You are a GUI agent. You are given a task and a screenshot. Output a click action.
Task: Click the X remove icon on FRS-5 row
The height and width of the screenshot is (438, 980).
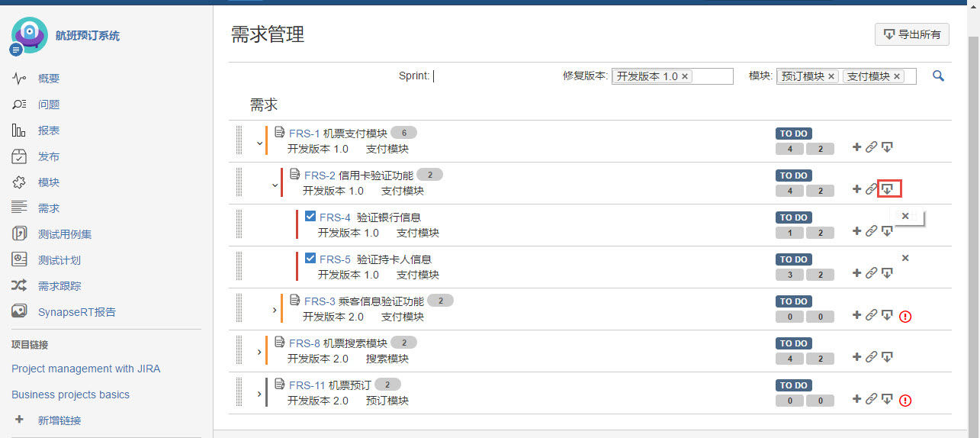click(905, 258)
